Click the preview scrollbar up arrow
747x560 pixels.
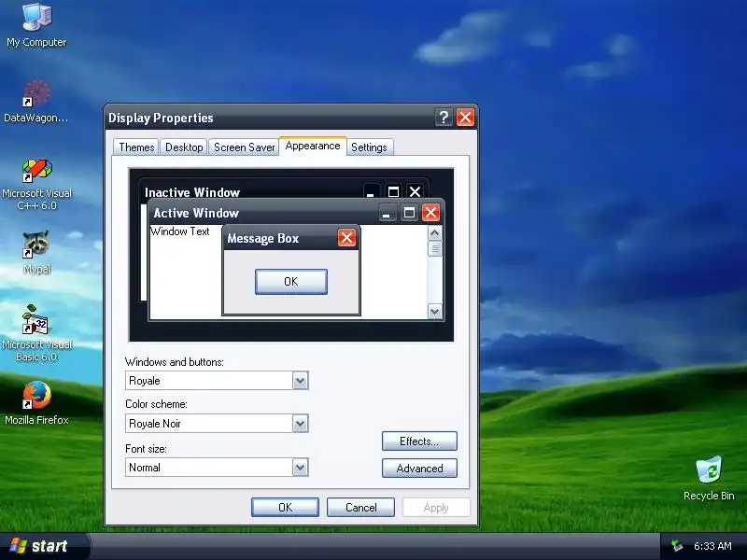pyautogui.click(x=434, y=232)
